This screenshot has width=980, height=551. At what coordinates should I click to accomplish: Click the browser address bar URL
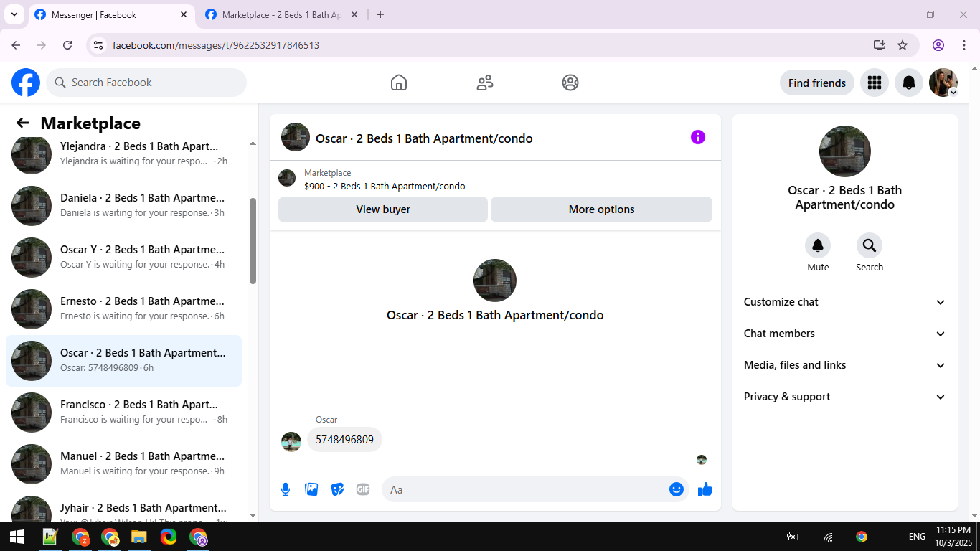[216, 45]
